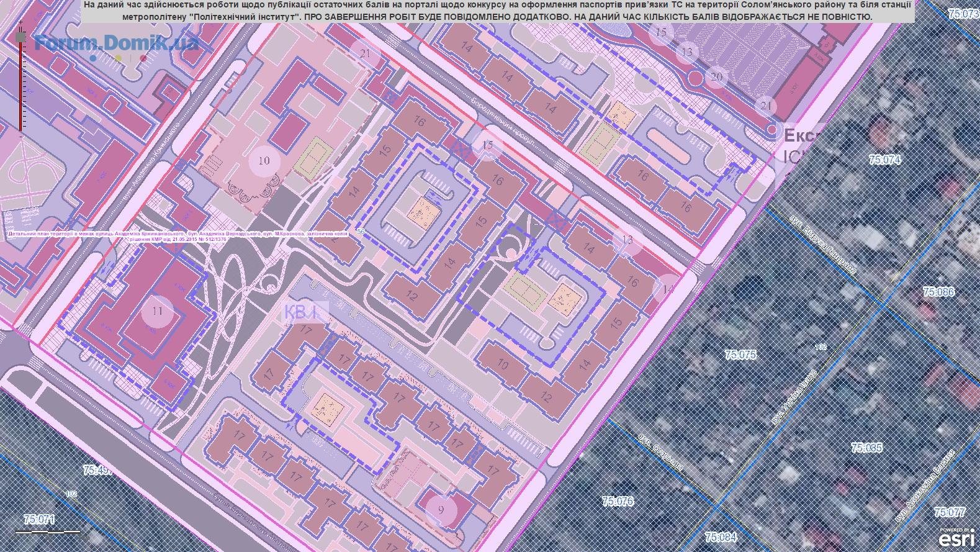
Task: Select cadastral zone label 75:077
Action: (x=950, y=512)
